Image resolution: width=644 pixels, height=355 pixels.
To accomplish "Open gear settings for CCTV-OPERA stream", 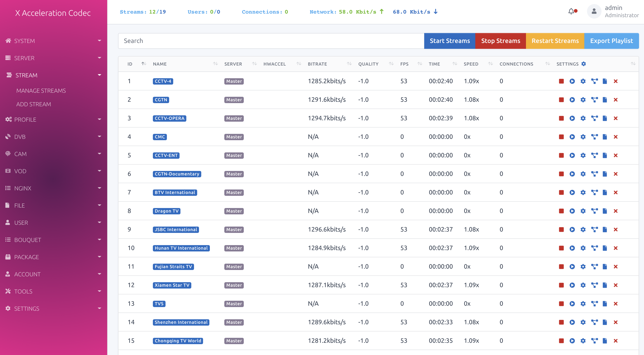I will [583, 118].
